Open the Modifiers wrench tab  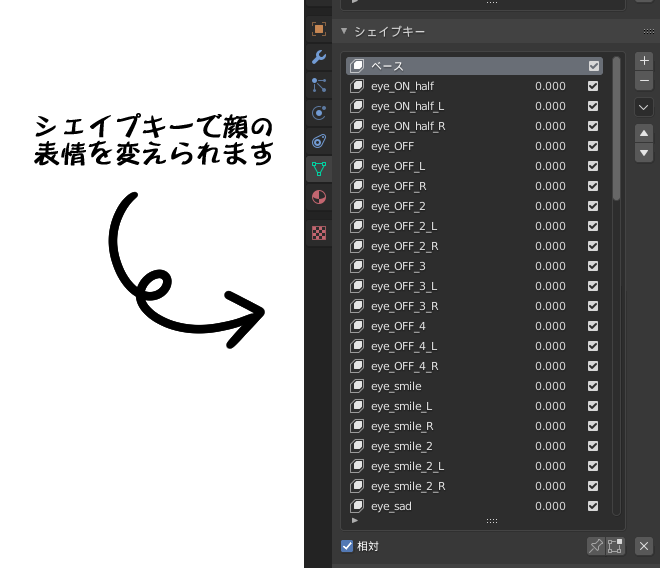319,57
